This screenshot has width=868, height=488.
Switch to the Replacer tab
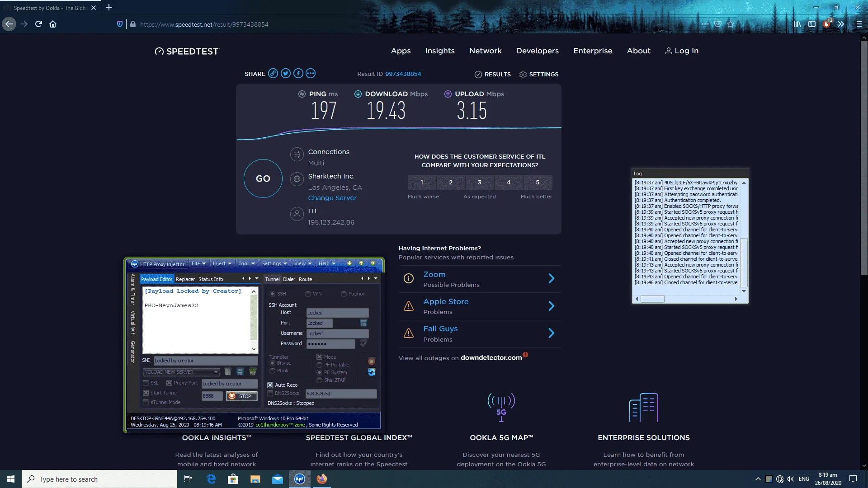pyautogui.click(x=185, y=279)
